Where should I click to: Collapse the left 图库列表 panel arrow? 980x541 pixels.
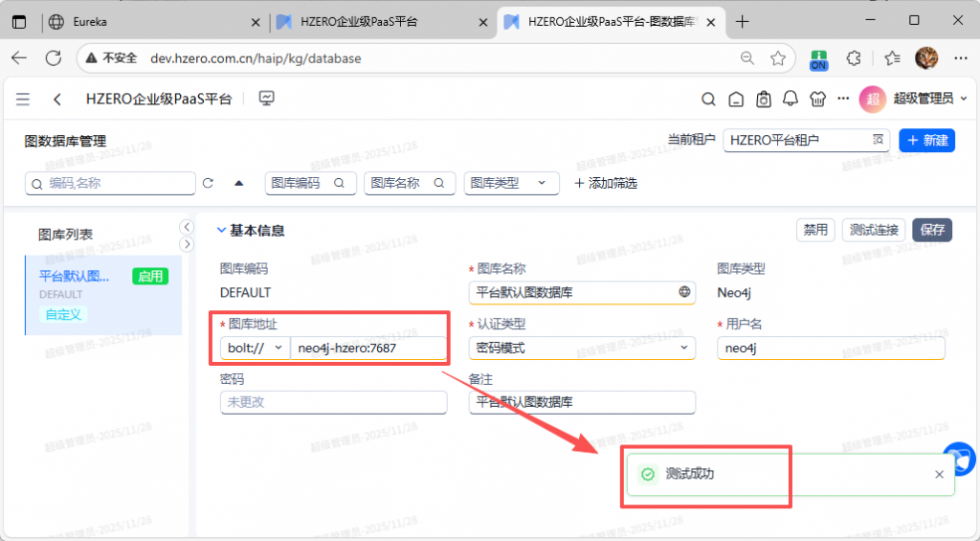click(x=188, y=227)
